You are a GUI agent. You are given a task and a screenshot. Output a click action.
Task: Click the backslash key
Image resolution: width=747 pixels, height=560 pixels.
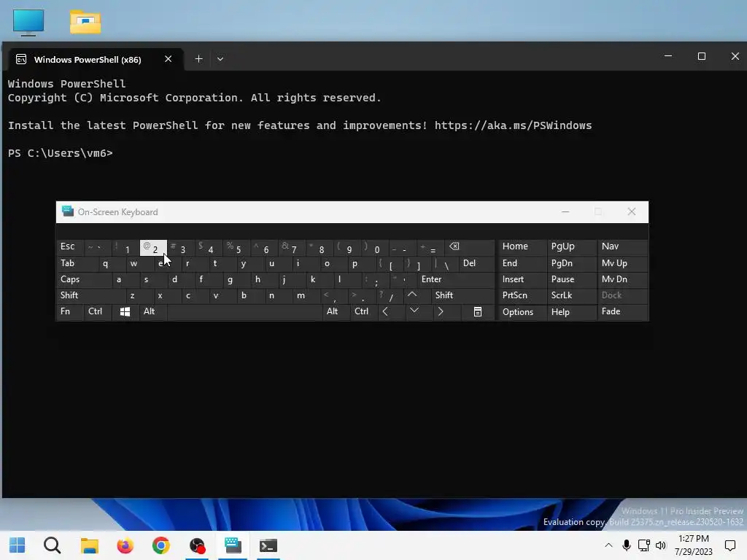point(444,264)
